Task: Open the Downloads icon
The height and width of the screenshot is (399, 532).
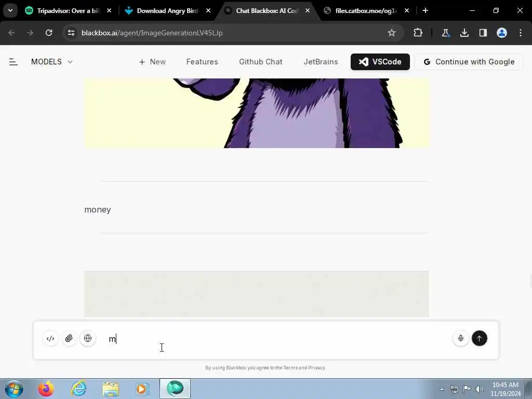Action: point(464,33)
